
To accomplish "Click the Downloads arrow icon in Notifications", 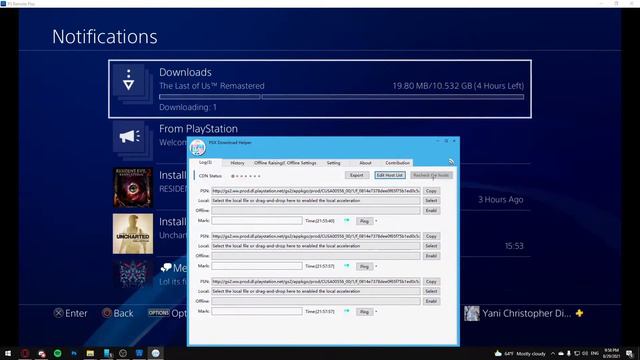I will [x=129, y=80].
